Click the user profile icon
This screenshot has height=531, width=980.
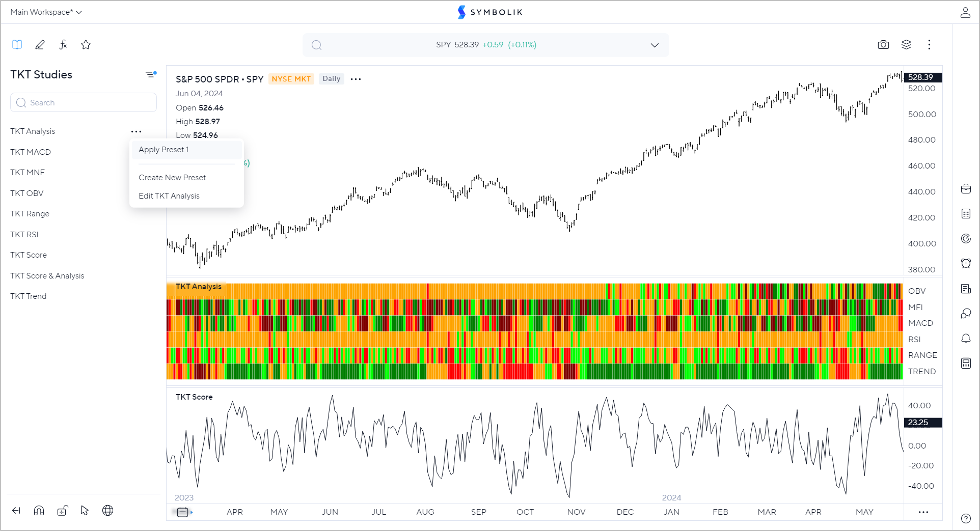pos(965,12)
